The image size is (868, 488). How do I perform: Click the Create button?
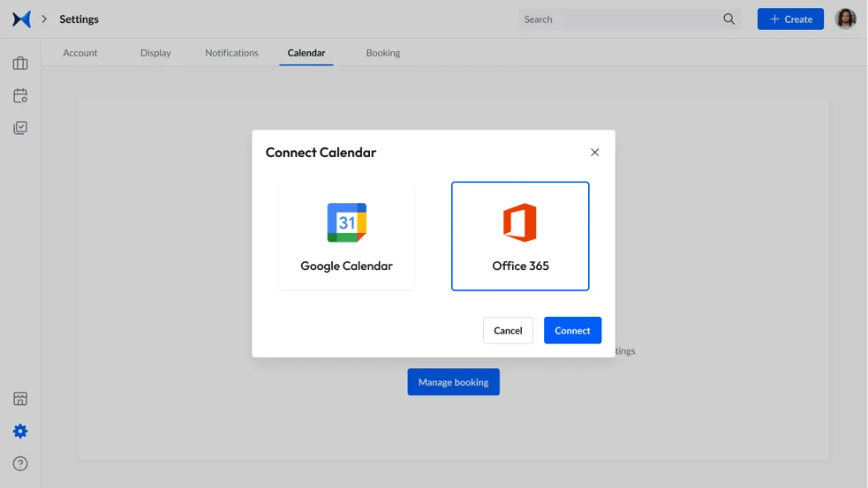pos(790,19)
